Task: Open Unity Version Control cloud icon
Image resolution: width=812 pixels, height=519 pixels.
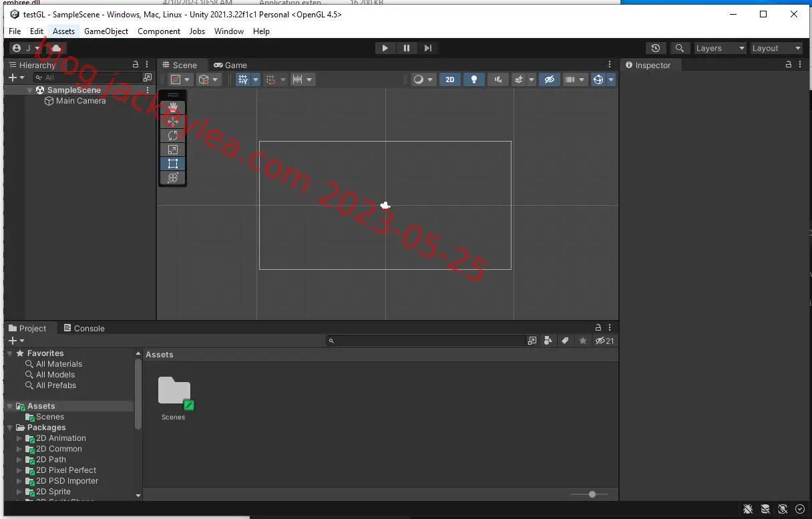Action: tap(57, 48)
